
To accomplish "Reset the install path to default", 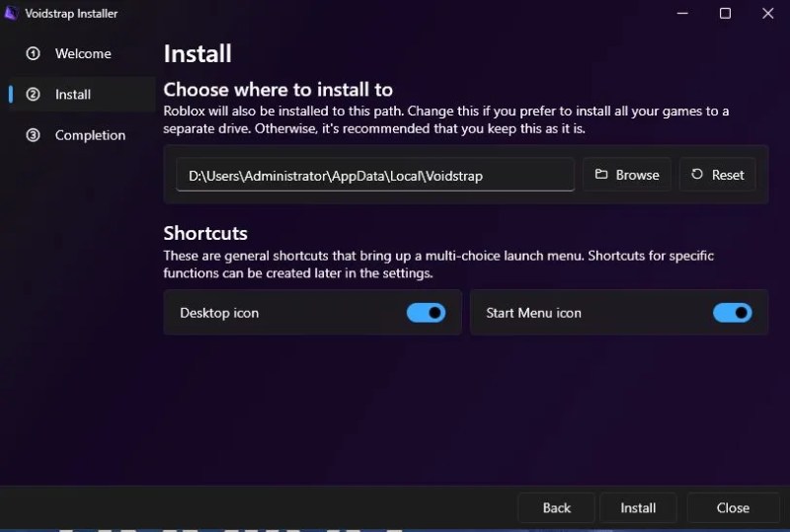I will click(718, 175).
